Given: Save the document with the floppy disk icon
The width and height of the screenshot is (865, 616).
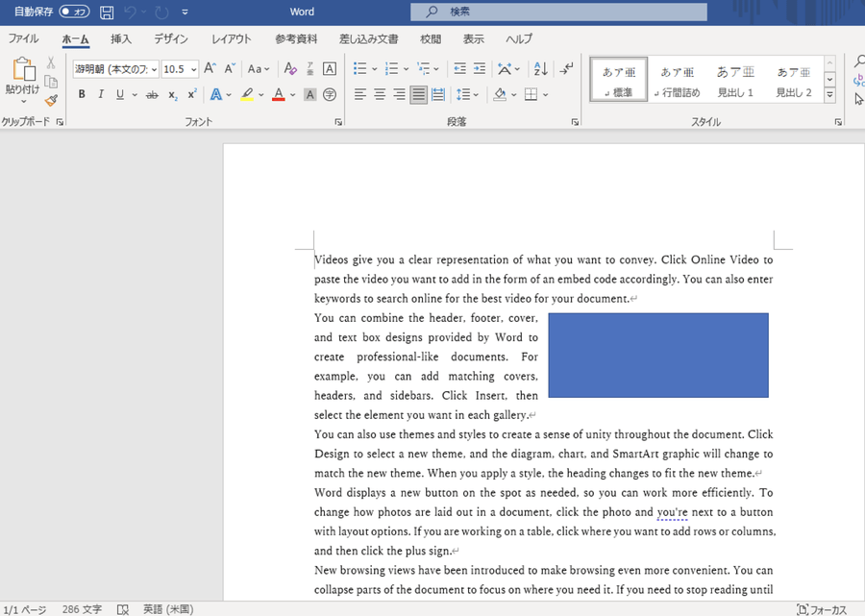Looking at the screenshot, I should (107, 12).
